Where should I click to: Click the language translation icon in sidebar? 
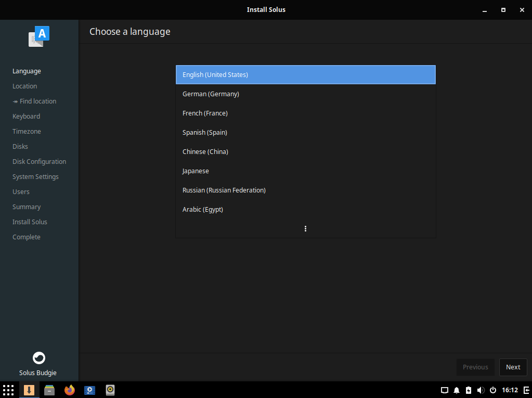[39, 36]
